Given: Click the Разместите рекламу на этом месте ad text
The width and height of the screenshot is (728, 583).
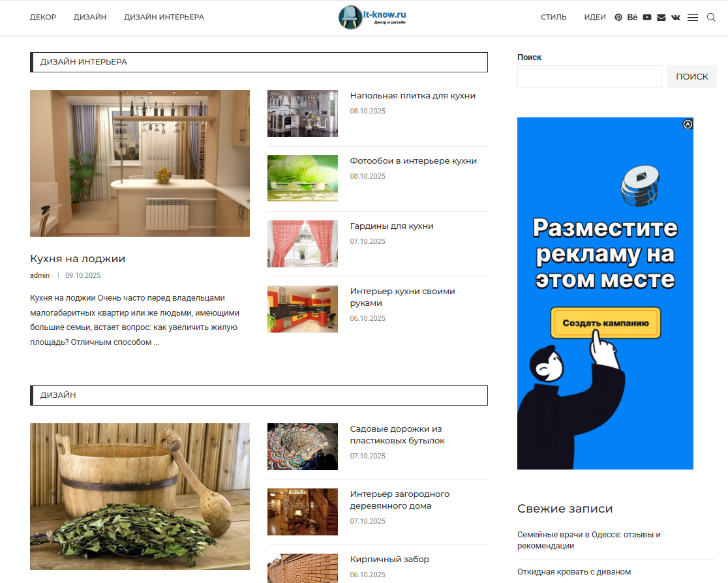Looking at the screenshot, I should click(x=605, y=254).
